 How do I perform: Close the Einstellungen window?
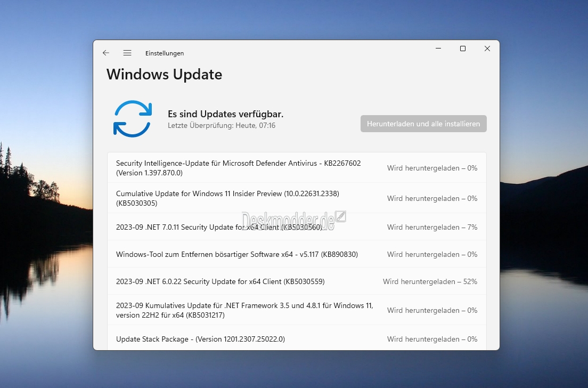487,48
